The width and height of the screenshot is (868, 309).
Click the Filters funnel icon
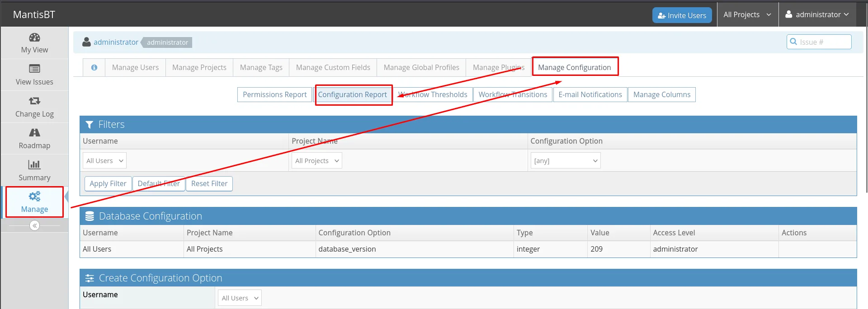tap(89, 125)
